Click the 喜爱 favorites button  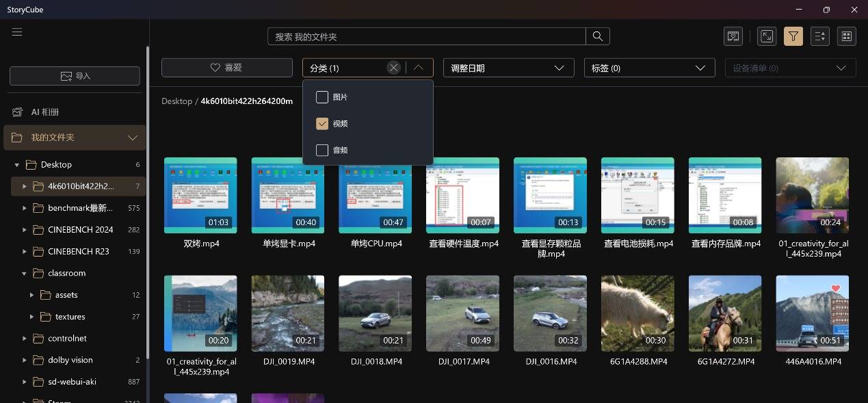[226, 68]
